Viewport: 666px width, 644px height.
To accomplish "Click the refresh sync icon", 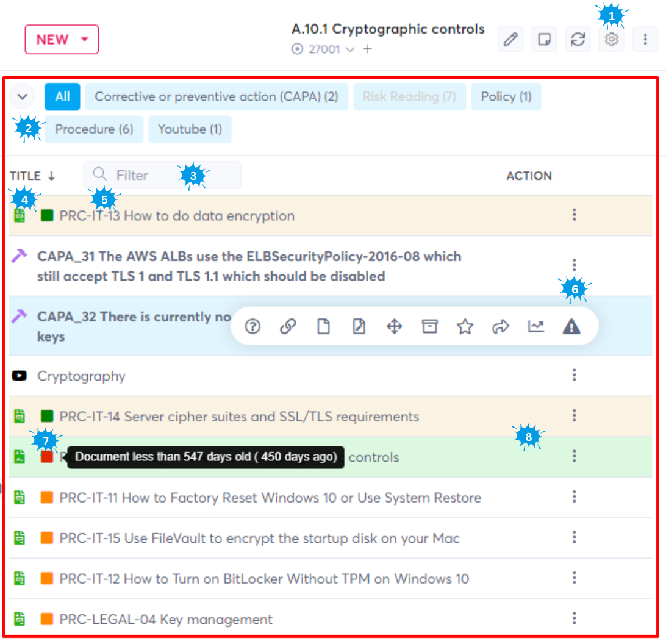I will [x=578, y=40].
